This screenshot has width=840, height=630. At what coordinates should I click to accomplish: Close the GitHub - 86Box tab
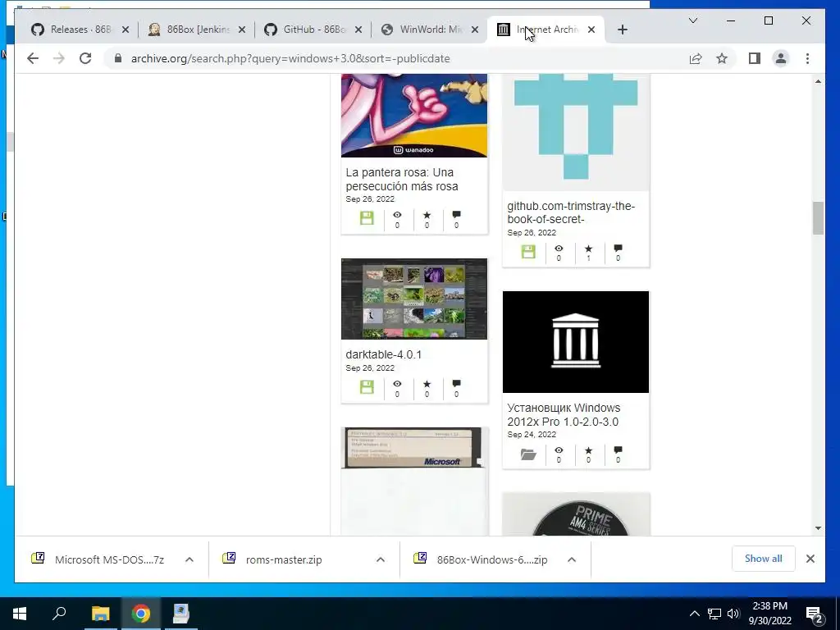coord(358,30)
